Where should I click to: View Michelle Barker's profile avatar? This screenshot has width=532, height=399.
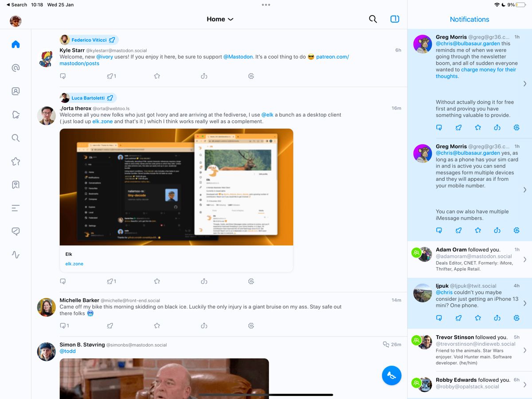click(x=47, y=307)
